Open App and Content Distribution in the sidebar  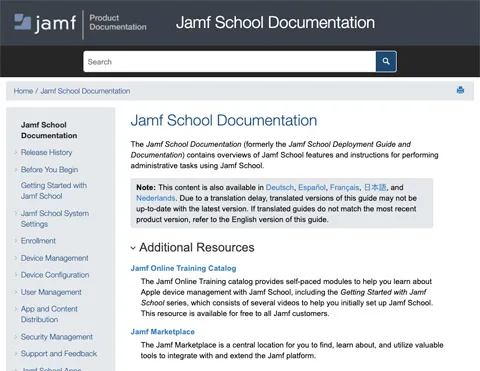49,314
